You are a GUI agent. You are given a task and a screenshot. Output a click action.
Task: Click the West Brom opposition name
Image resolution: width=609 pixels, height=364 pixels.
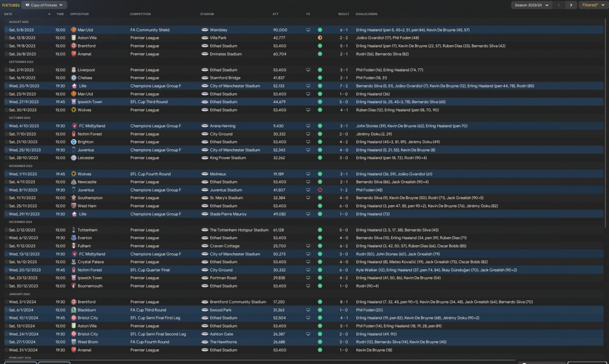coord(87,342)
